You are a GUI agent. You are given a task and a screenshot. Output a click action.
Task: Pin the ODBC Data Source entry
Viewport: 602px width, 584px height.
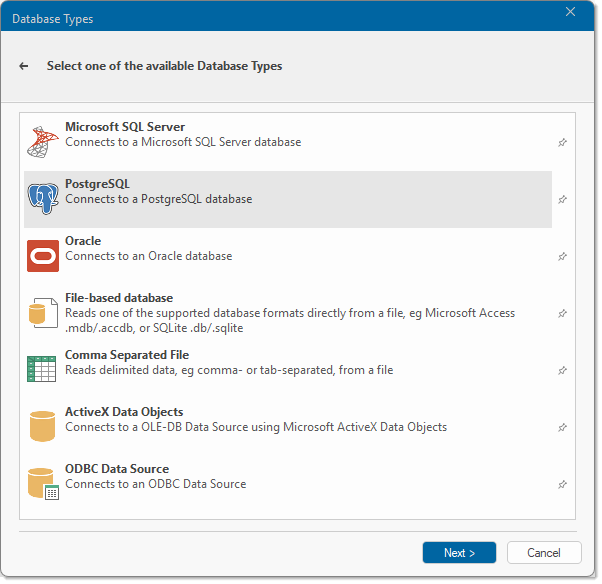pos(562,485)
